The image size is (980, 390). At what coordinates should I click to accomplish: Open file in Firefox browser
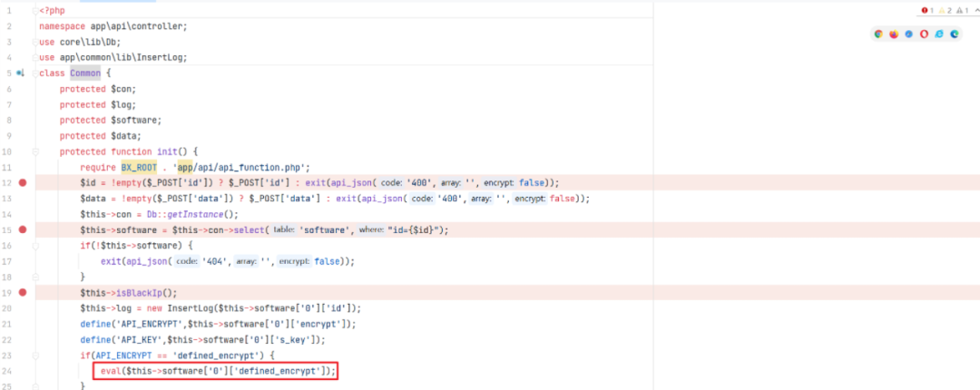[894, 34]
